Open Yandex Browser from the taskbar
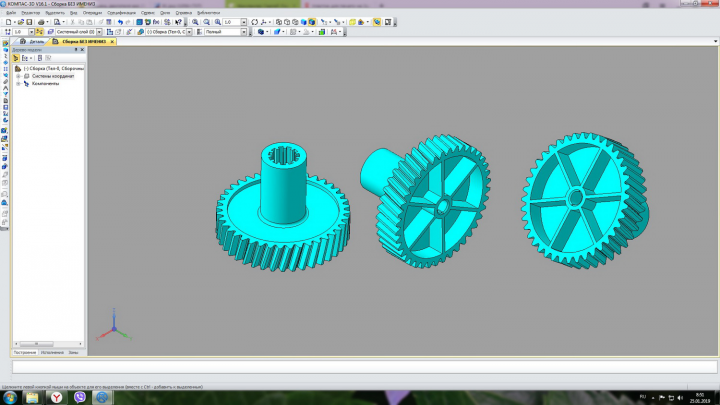The width and height of the screenshot is (720, 405). [x=56, y=397]
